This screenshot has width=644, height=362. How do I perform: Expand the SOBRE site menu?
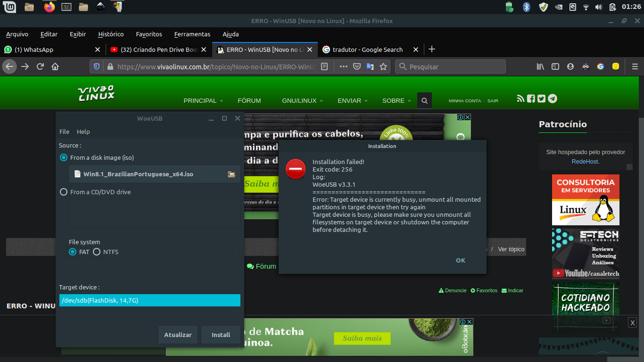[x=396, y=100]
